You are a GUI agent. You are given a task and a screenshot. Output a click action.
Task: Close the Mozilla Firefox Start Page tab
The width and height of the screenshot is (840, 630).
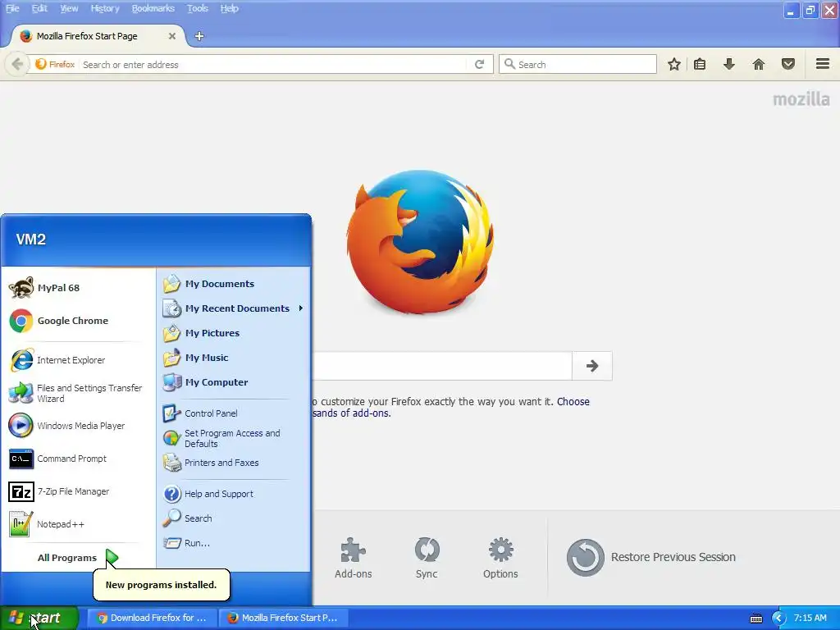[x=172, y=36]
